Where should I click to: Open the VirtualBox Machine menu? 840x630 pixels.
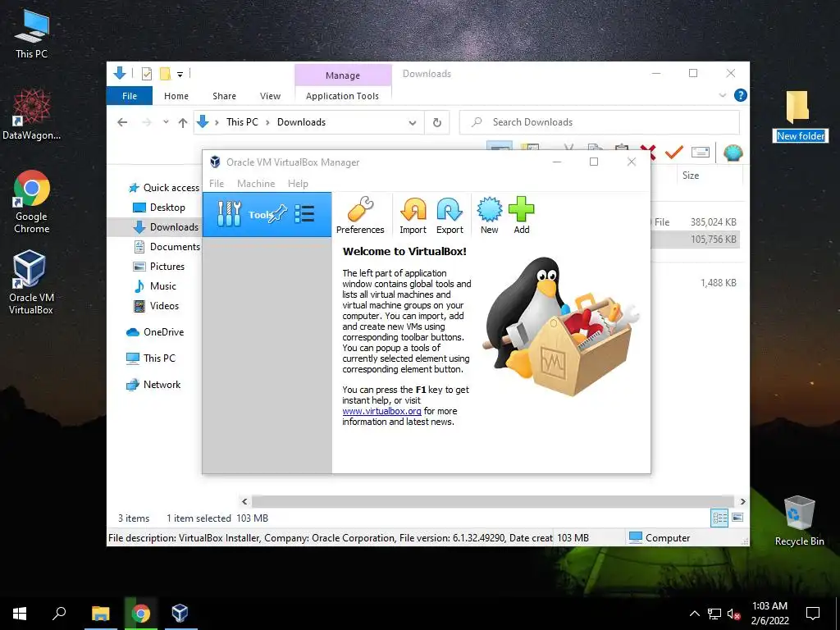[x=256, y=183]
